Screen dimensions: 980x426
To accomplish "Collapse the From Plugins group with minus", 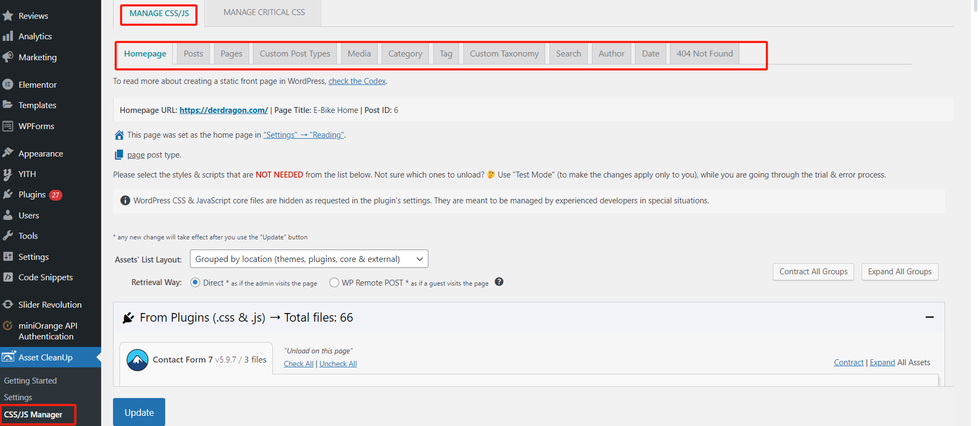I will (929, 317).
